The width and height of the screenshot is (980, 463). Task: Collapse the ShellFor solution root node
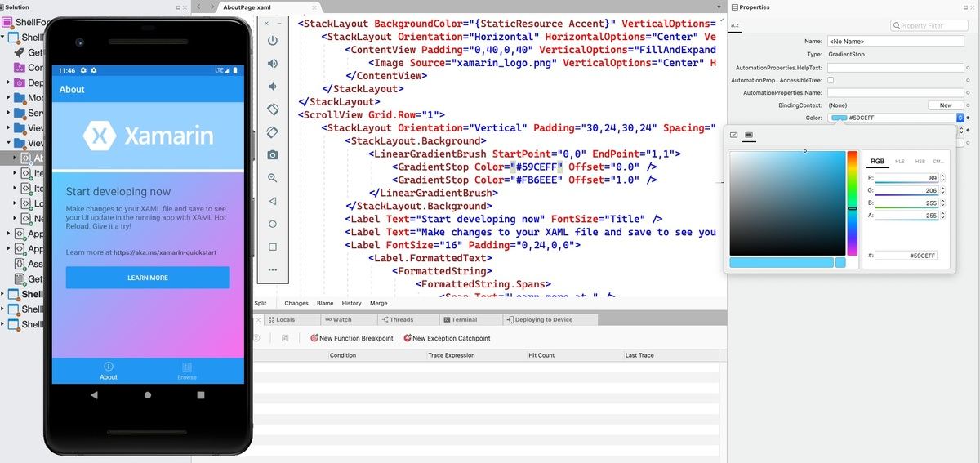tap(3, 37)
